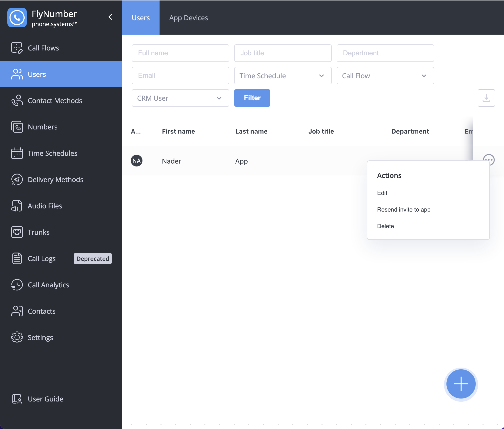Select Resend invite to app
This screenshot has width=504, height=429.
click(404, 209)
